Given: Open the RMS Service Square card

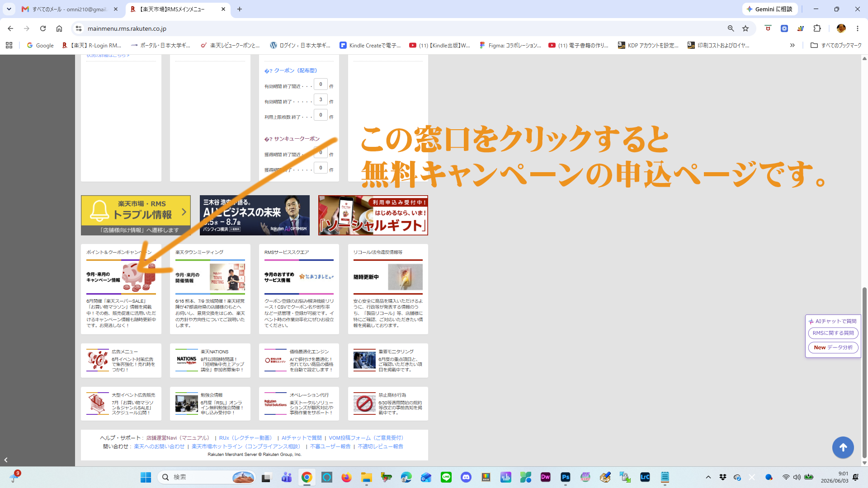Looking at the screenshot, I should (299, 289).
